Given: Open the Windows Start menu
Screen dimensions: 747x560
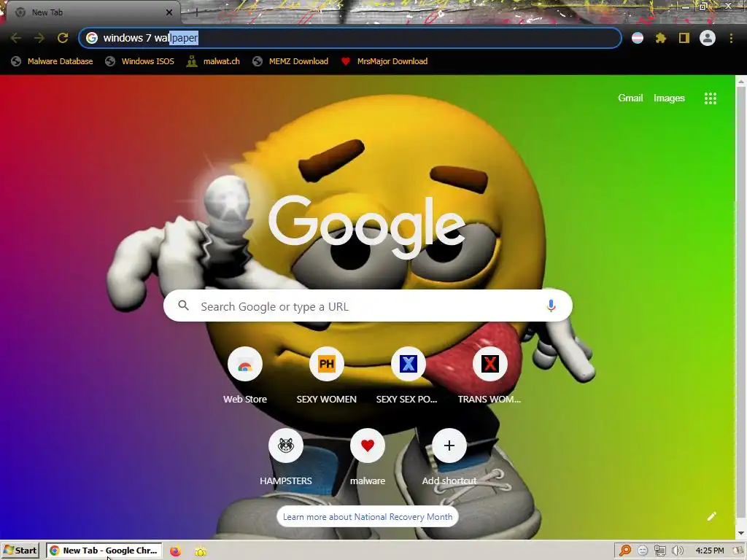Looking at the screenshot, I should 20,551.
